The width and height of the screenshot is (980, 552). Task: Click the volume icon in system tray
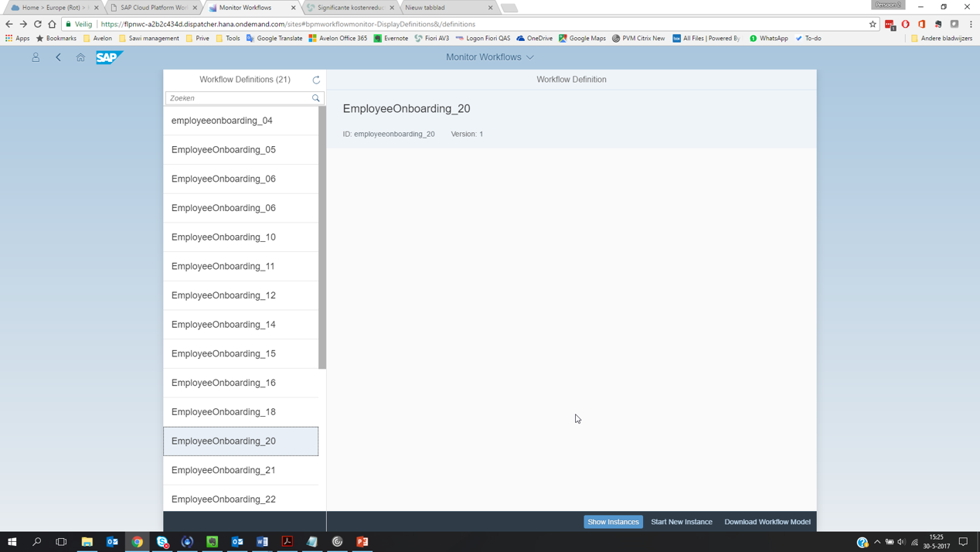[x=902, y=542]
